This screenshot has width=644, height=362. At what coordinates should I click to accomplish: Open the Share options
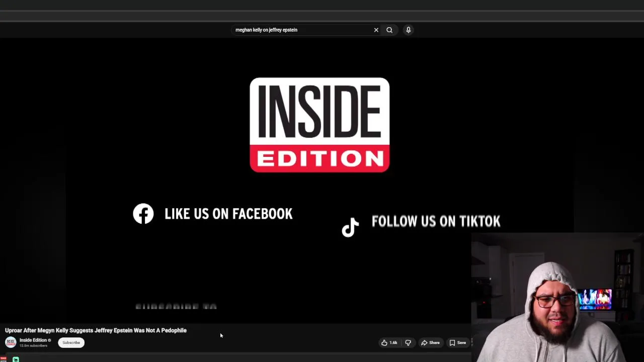pyautogui.click(x=430, y=342)
